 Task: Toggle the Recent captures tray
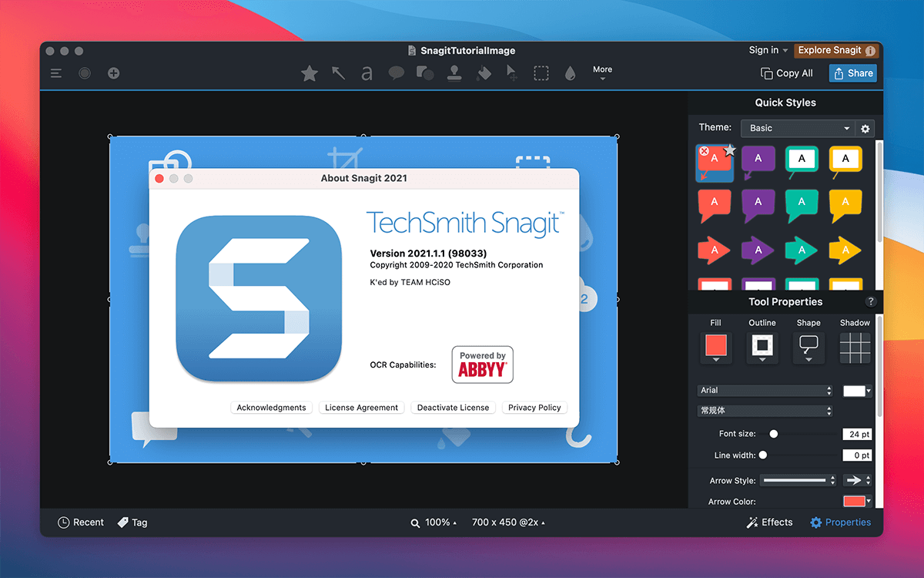pos(81,523)
